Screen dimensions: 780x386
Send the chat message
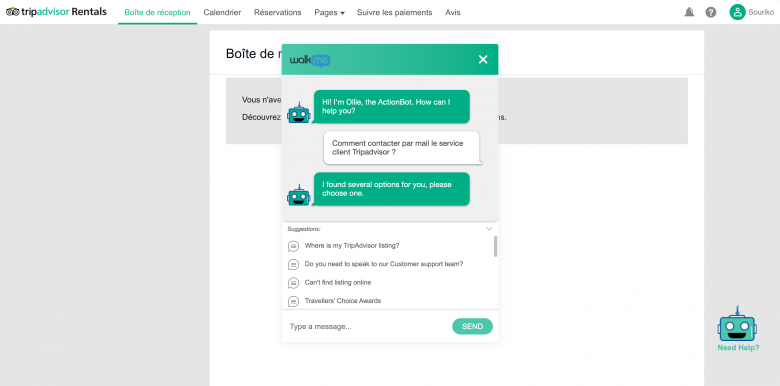[472, 326]
